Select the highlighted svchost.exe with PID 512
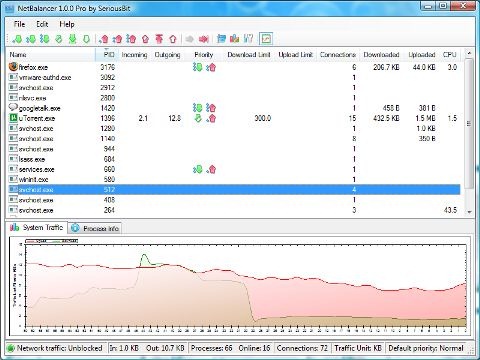This screenshot has width=480, height=360. tap(234, 190)
